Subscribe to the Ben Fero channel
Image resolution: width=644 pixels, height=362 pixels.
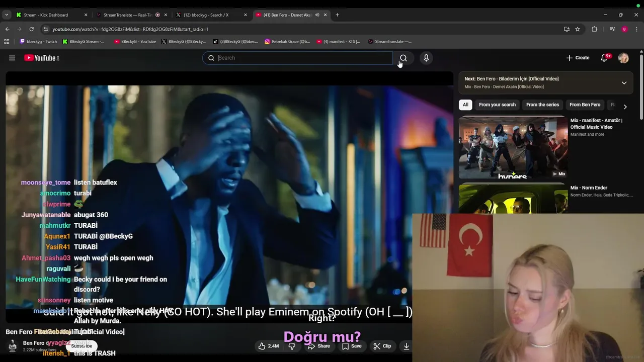click(x=82, y=346)
